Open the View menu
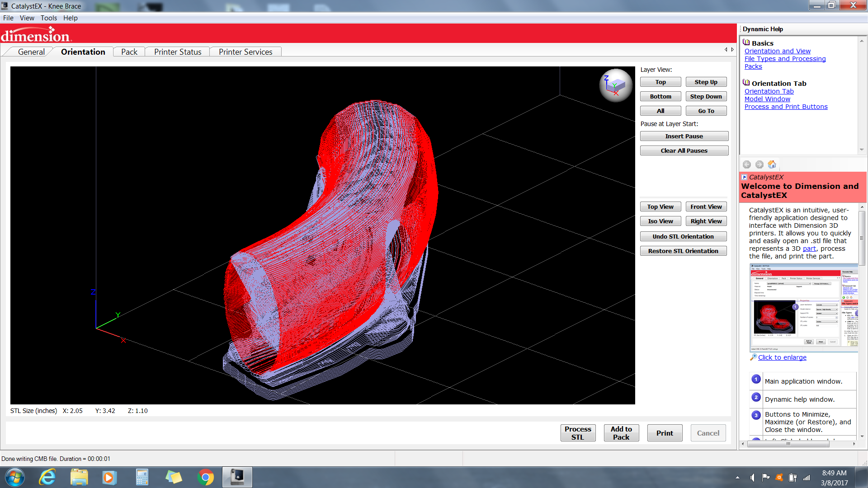The width and height of the screenshot is (868, 488). coord(27,18)
